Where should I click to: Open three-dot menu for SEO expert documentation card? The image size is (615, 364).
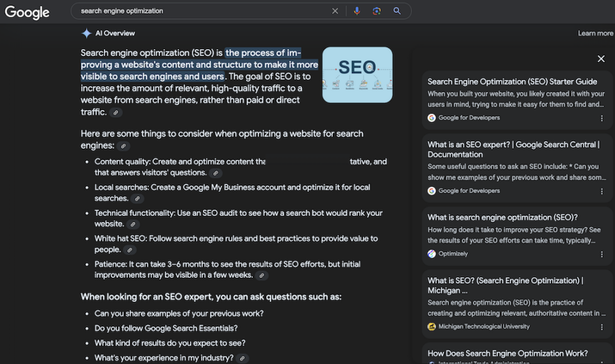pyautogui.click(x=601, y=191)
